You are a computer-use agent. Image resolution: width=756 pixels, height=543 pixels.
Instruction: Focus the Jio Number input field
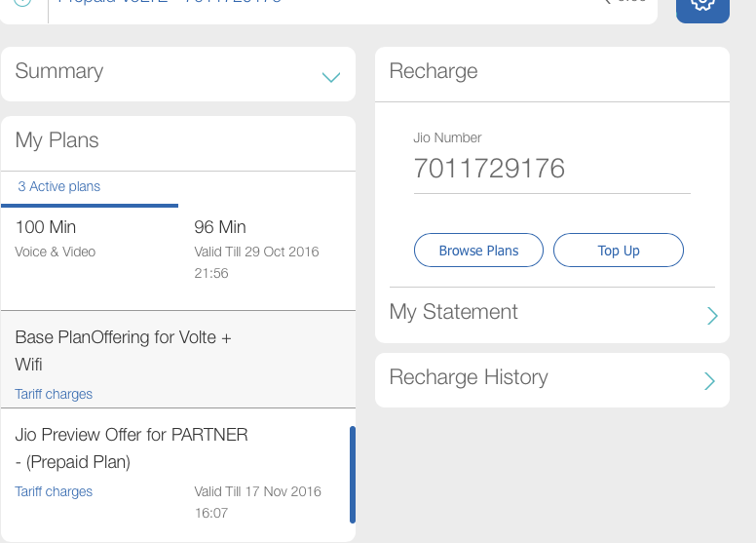pos(552,169)
